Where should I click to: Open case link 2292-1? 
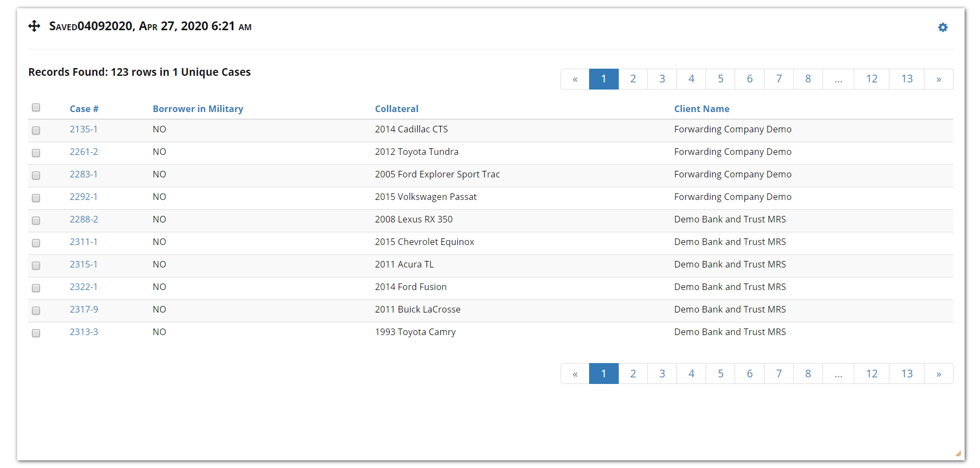(83, 197)
